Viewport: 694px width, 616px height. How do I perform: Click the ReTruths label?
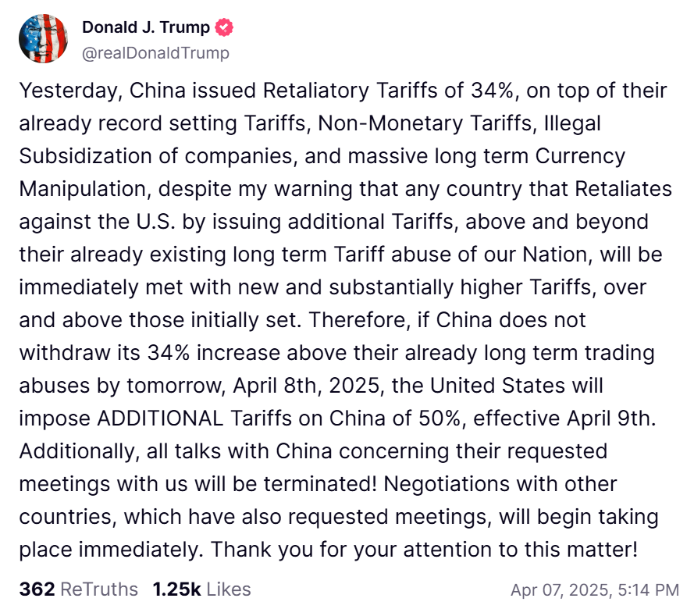coord(98,589)
